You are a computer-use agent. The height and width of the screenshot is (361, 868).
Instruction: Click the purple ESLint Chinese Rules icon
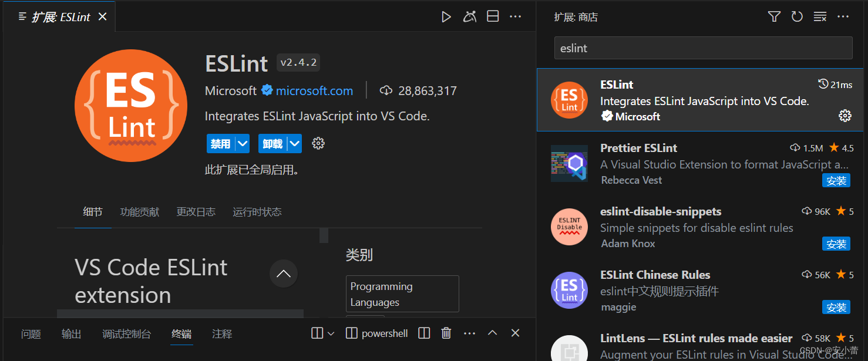pos(569,290)
